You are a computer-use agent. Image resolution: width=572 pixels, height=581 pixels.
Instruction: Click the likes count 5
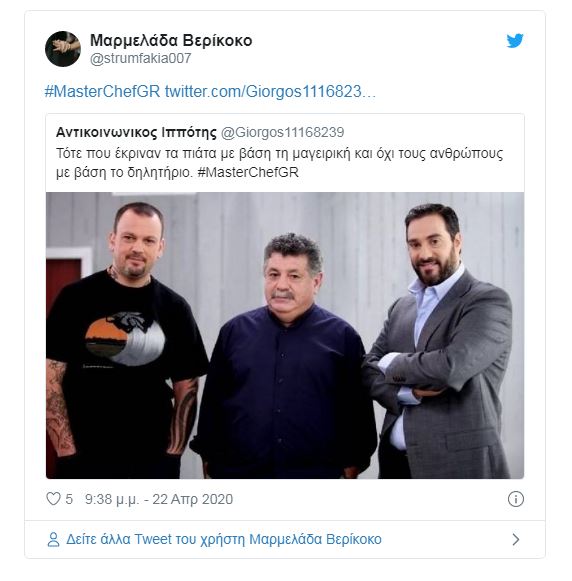(69, 499)
